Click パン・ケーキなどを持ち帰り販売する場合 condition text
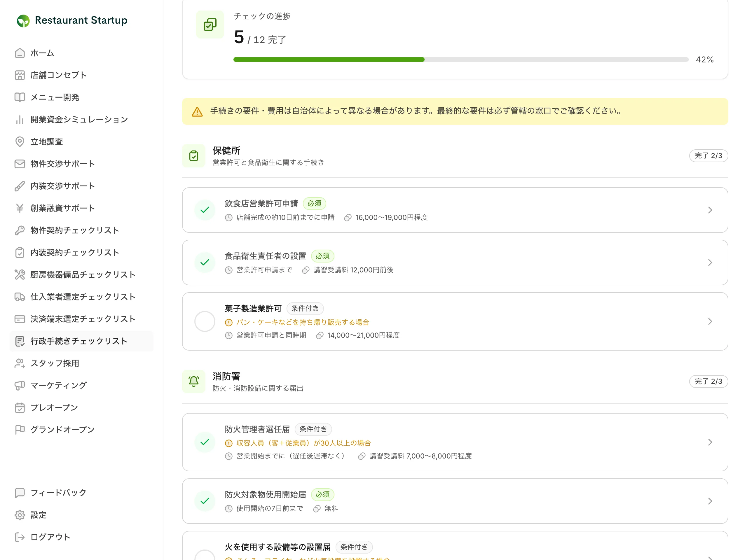The height and width of the screenshot is (560, 747). (303, 322)
